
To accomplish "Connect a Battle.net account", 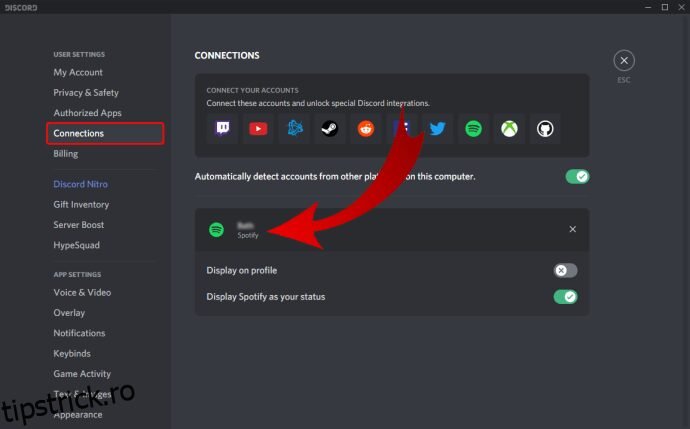I will [x=294, y=128].
